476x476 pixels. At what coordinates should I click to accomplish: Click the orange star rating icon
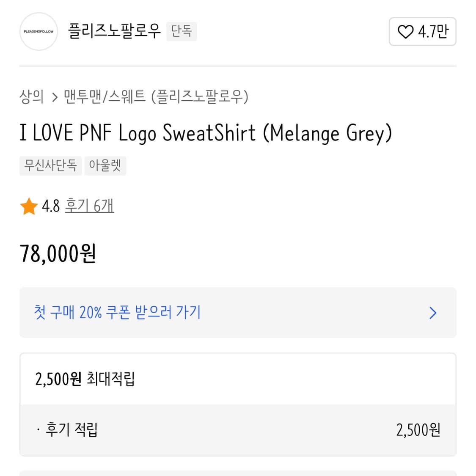29,206
